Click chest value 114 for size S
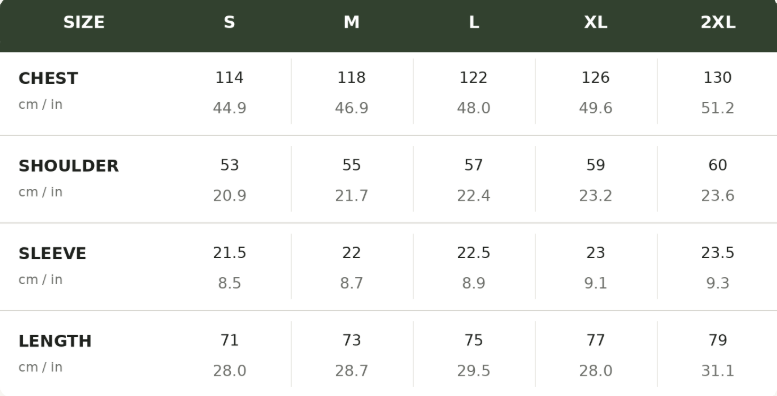Screen dimensions: 777x396 229,78
